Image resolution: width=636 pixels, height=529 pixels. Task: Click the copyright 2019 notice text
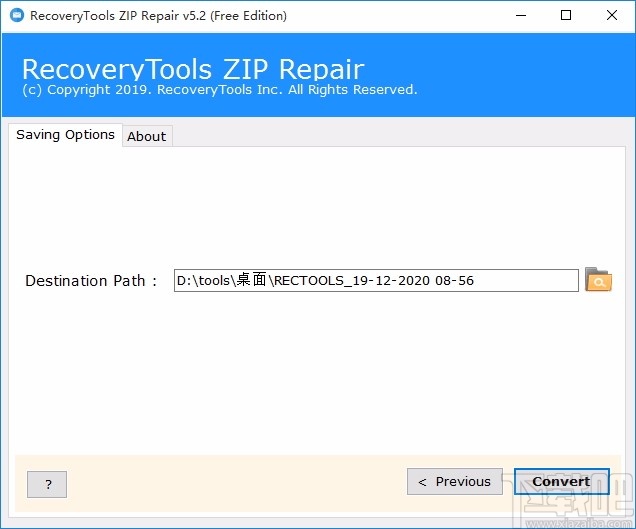(220, 90)
